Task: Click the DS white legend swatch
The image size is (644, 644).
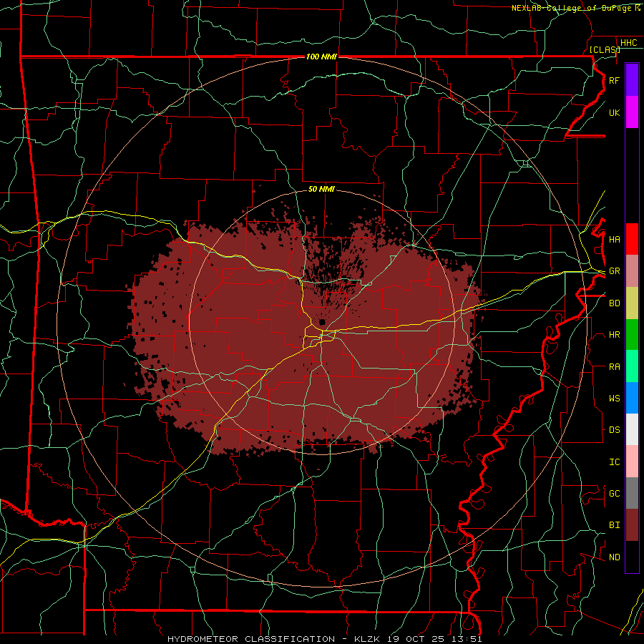Action: point(632,429)
